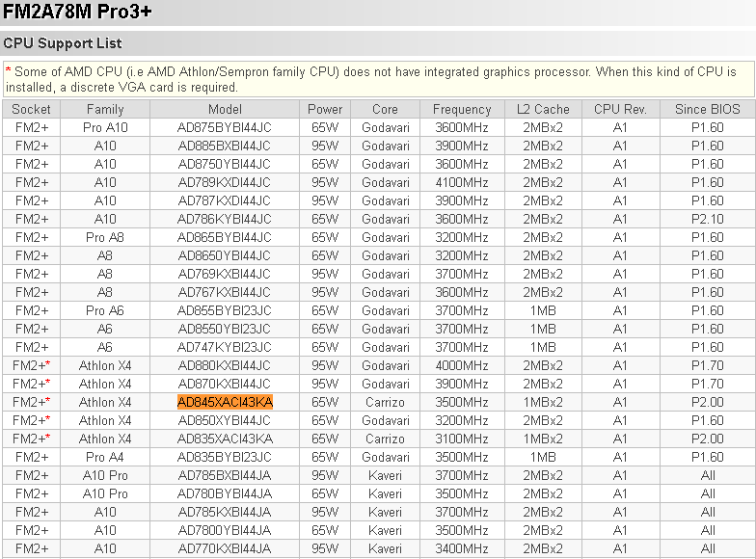Select the Model column header
756x559 pixels.
(225, 110)
